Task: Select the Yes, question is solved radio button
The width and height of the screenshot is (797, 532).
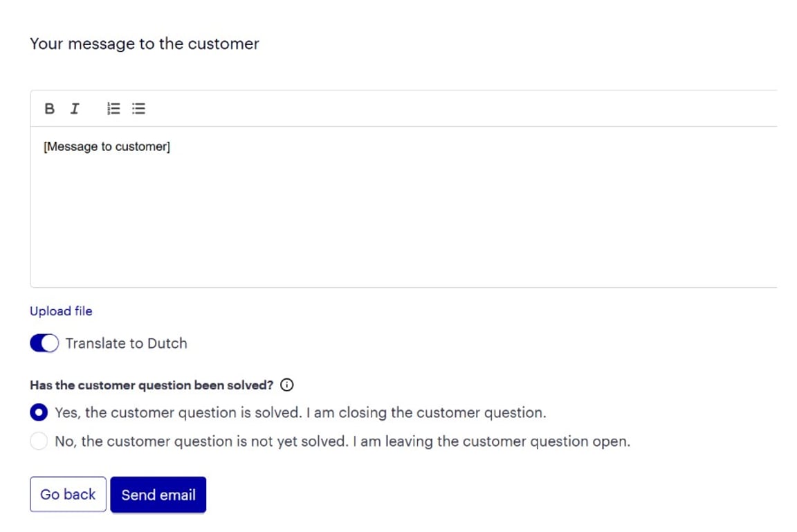Action: pyautogui.click(x=39, y=412)
